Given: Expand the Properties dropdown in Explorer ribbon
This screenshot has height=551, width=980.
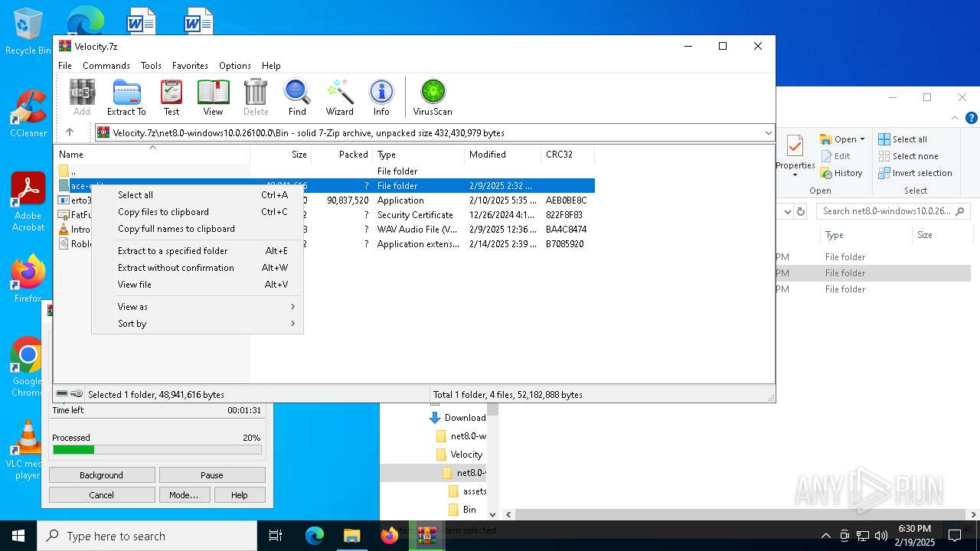Looking at the screenshot, I should click(x=795, y=174).
